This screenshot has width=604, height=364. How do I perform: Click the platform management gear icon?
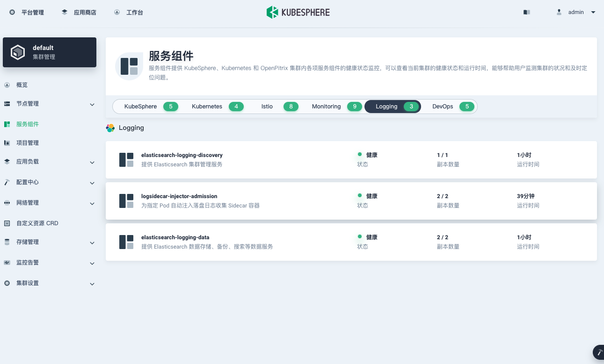pos(12,13)
